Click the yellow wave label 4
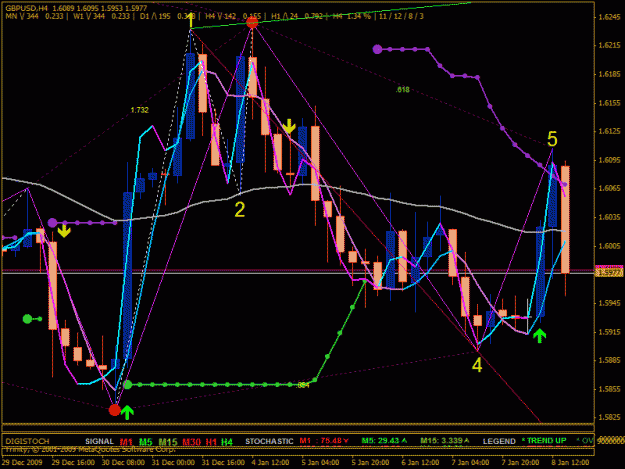The width and height of the screenshot is (625, 469). [477, 365]
